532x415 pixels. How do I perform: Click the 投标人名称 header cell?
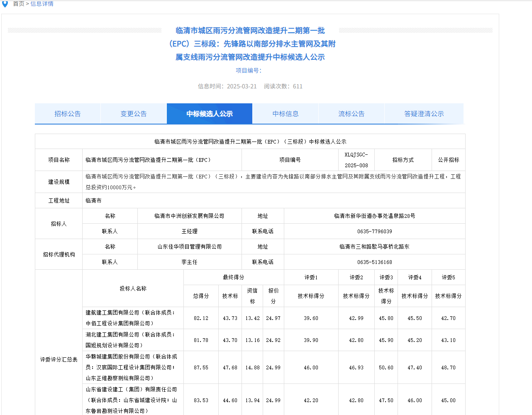(133, 288)
